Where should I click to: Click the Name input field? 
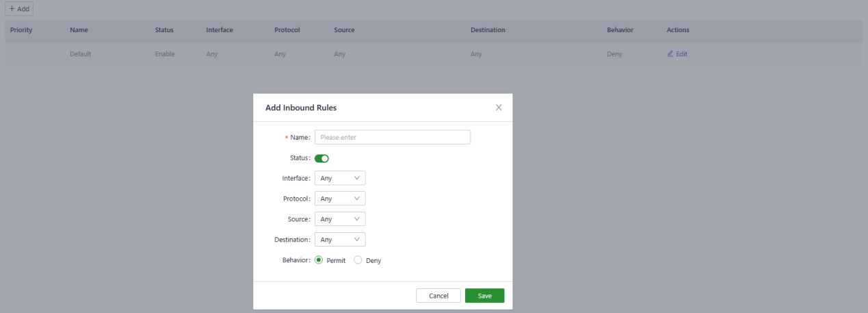point(392,138)
